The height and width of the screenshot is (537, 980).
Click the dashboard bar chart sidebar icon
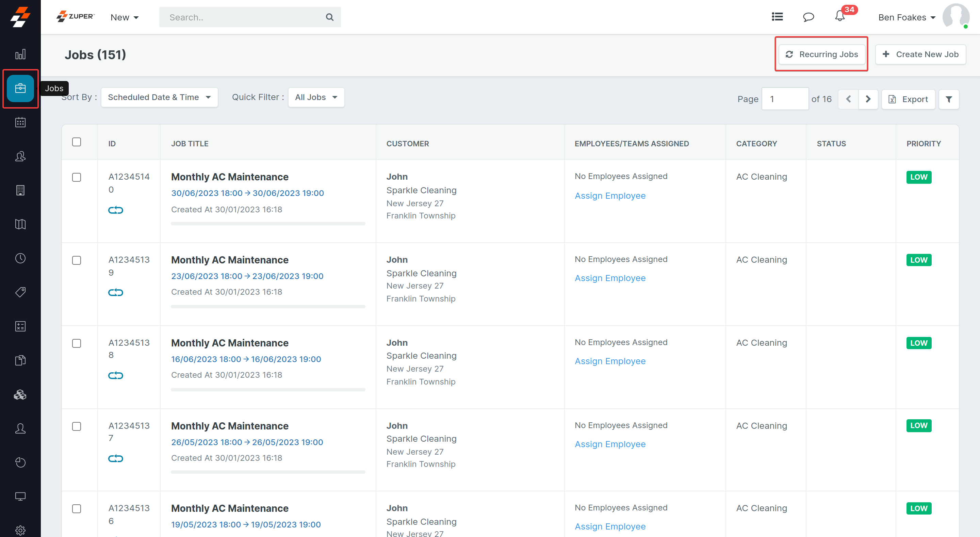[x=20, y=54]
